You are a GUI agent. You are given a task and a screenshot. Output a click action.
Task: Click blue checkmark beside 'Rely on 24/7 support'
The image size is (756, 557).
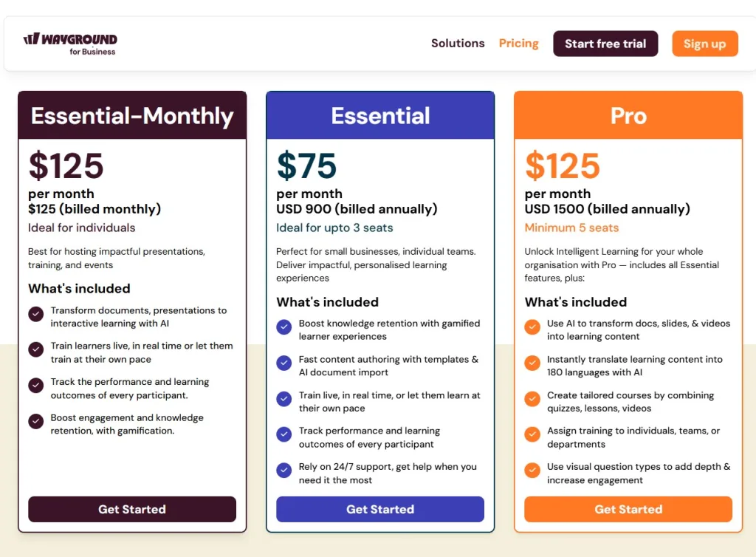pos(283,470)
